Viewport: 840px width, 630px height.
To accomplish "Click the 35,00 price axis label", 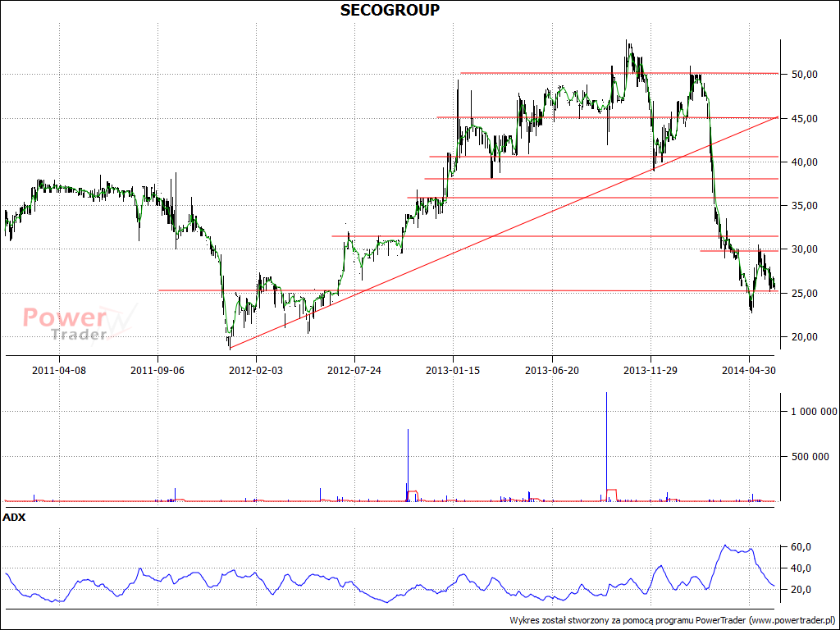I will click(804, 205).
